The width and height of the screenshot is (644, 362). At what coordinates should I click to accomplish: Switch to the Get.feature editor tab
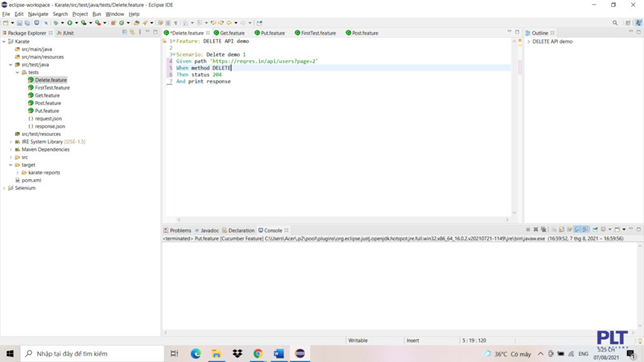tap(229, 33)
